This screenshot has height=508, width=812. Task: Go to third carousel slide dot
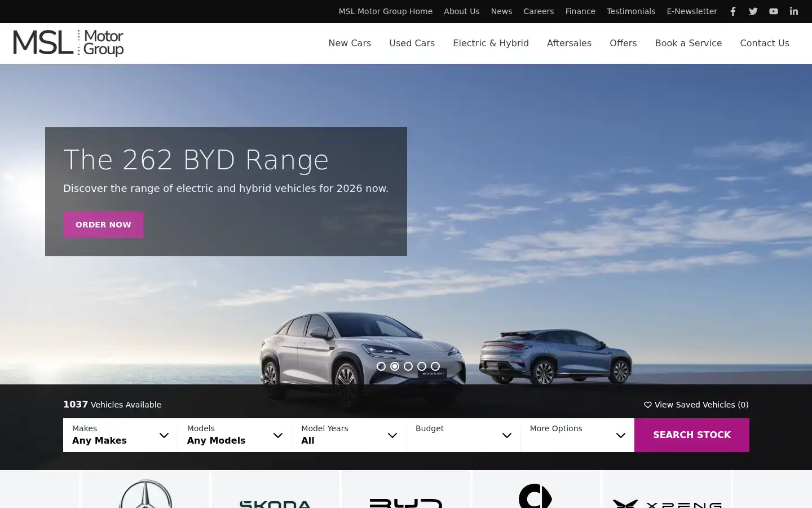(408, 366)
